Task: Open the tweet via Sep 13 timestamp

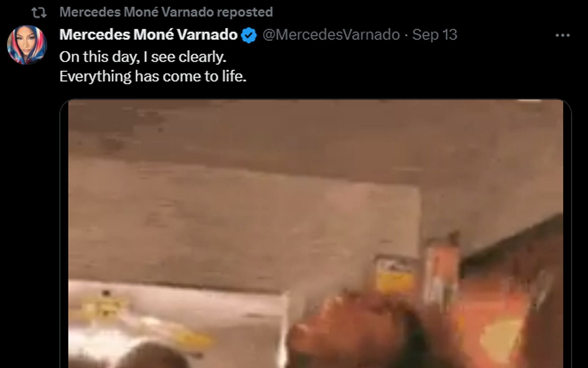Action: click(435, 35)
